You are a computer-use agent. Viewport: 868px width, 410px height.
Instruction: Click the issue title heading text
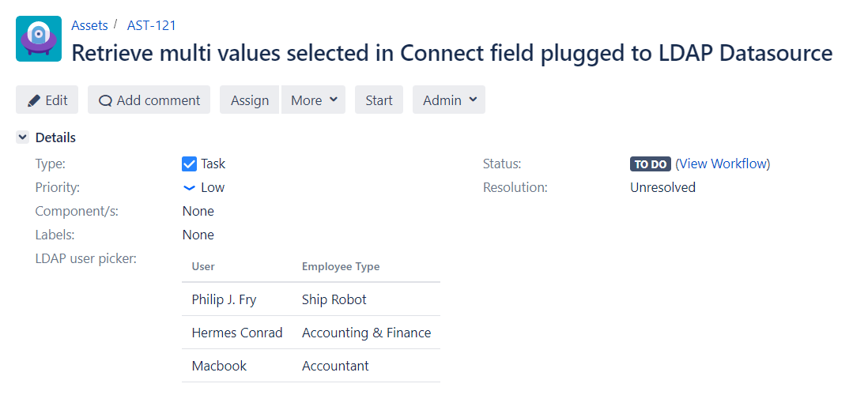[x=451, y=53]
